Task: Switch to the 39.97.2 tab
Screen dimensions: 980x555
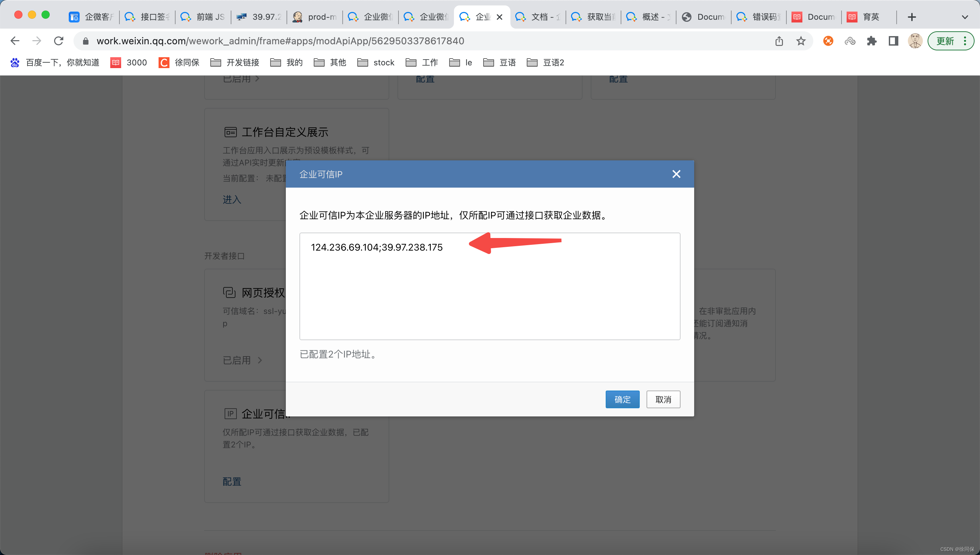Action: click(259, 17)
